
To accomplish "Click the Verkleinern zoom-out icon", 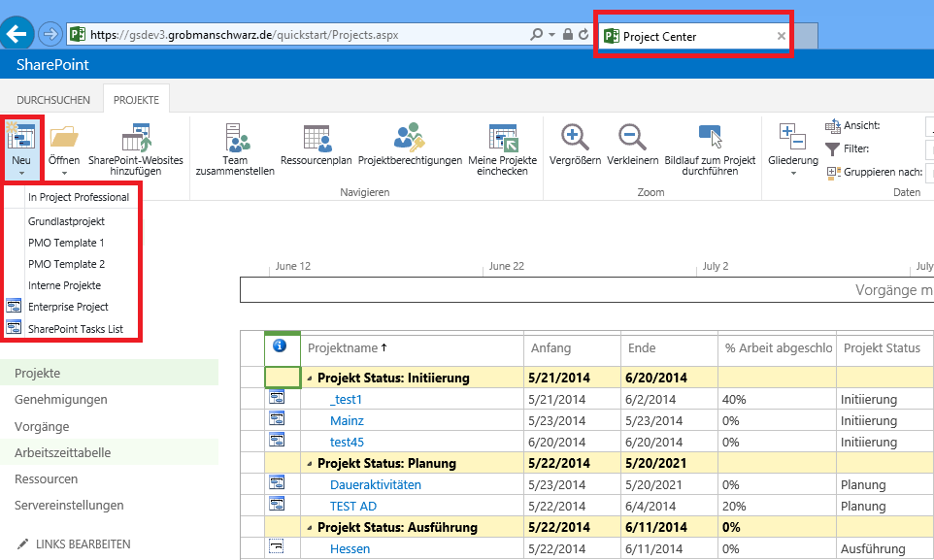I will [x=632, y=137].
